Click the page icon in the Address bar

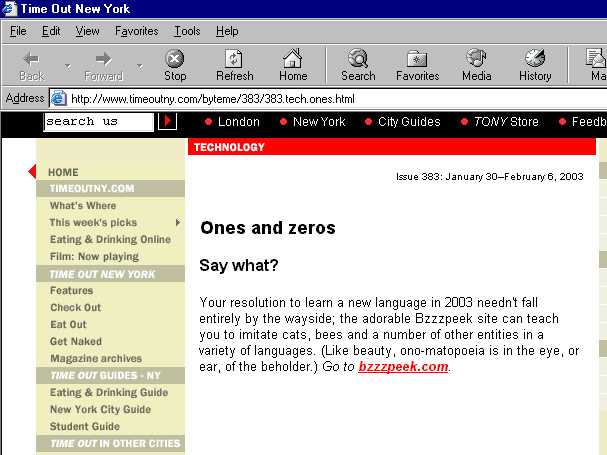pyautogui.click(x=59, y=98)
